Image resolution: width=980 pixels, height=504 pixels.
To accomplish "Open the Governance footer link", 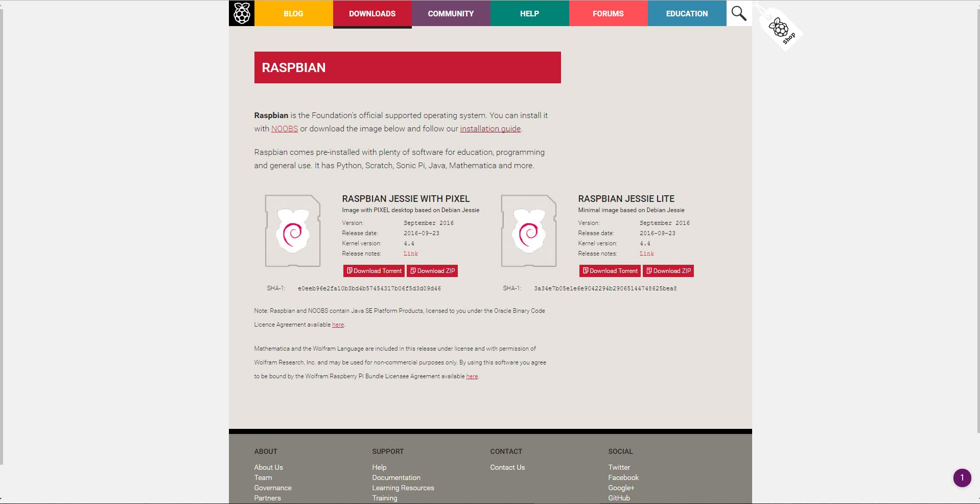I will (x=273, y=488).
